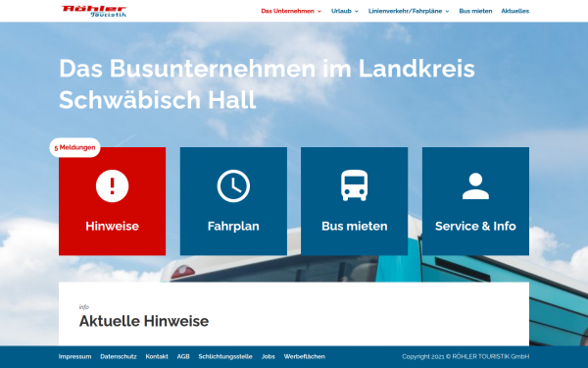Click the bus icon on Bus mieten tile
588x368 pixels.
[355, 185]
